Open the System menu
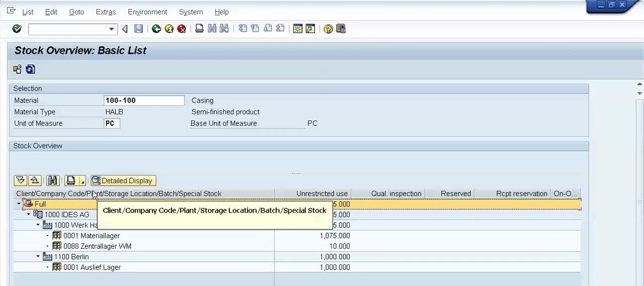The height and width of the screenshot is (286, 644). pyautogui.click(x=191, y=12)
